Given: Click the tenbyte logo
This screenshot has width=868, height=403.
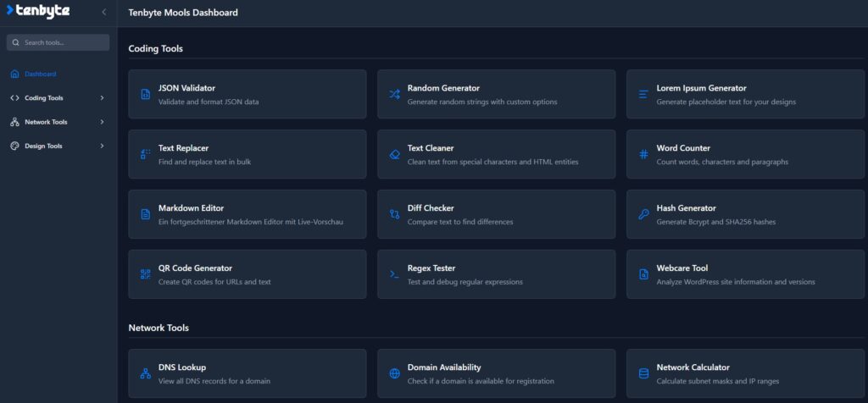Looking at the screenshot, I should click(x=38, y=11).
